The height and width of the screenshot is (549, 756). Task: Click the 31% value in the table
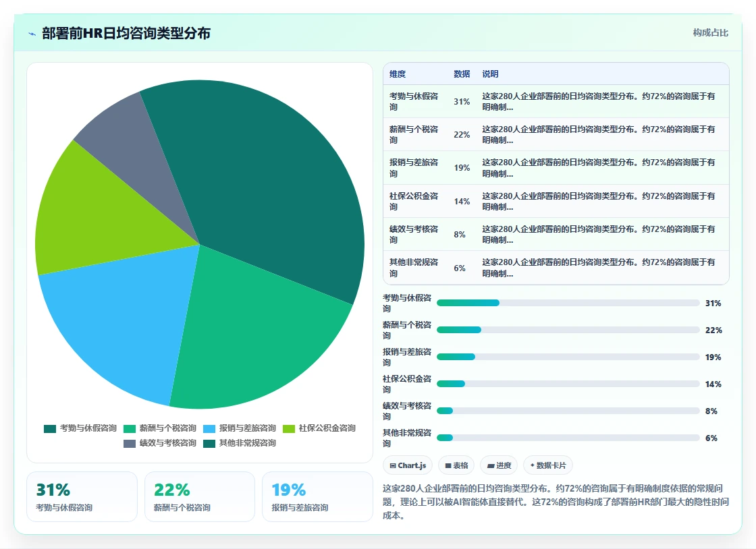pyautogui.click(x=462, y=102)
